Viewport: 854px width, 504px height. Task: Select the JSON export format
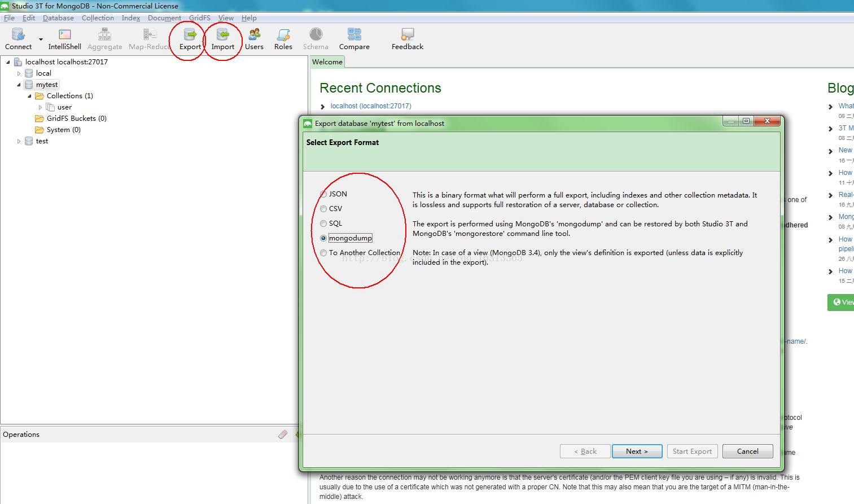(x=323, y=194)
